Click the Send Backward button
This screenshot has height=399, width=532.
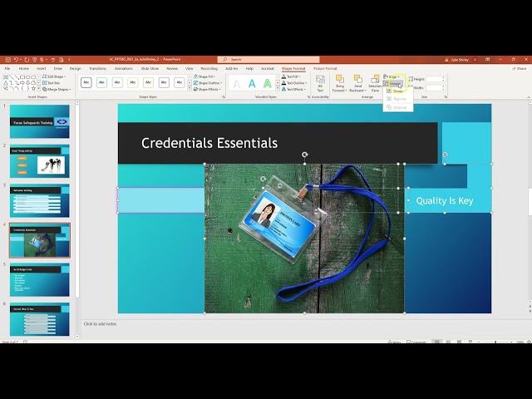357,83
